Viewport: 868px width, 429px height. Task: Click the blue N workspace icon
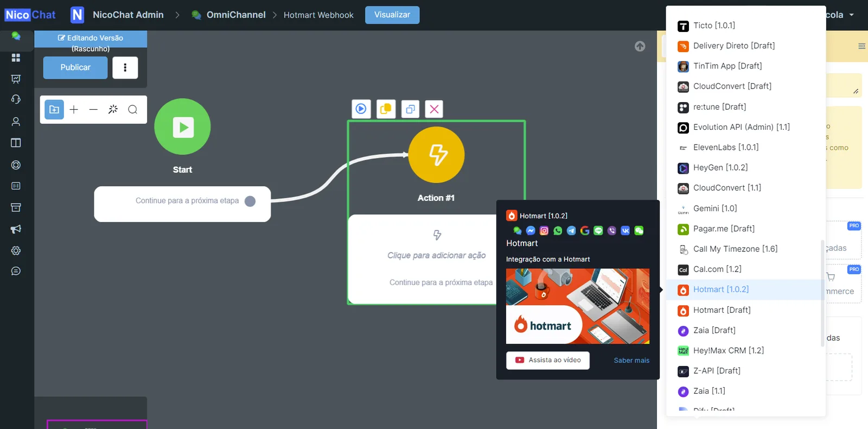(78, 15)
